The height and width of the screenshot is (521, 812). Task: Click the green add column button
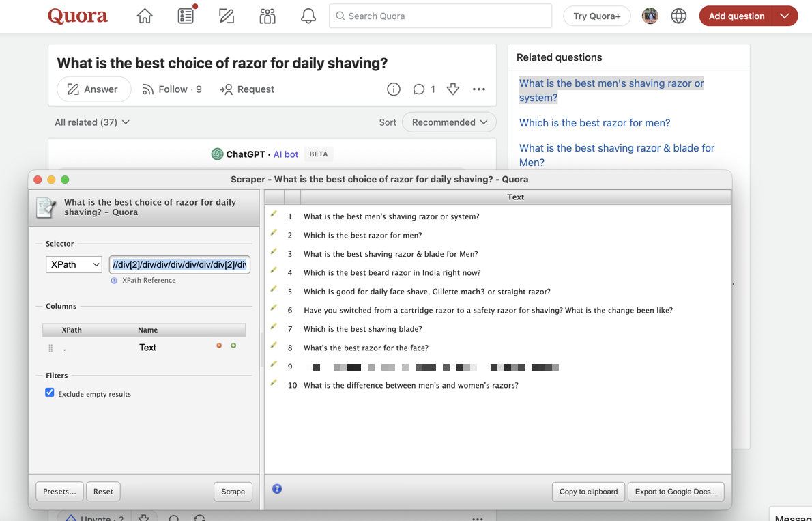pyautogui.click(x=233, y=346)
